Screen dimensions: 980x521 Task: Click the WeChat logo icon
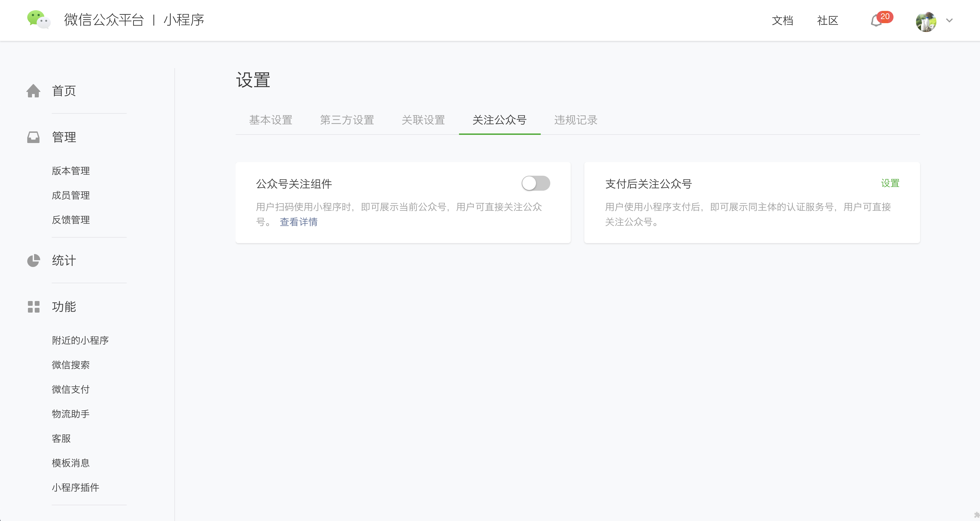click(x=38, y=19)
